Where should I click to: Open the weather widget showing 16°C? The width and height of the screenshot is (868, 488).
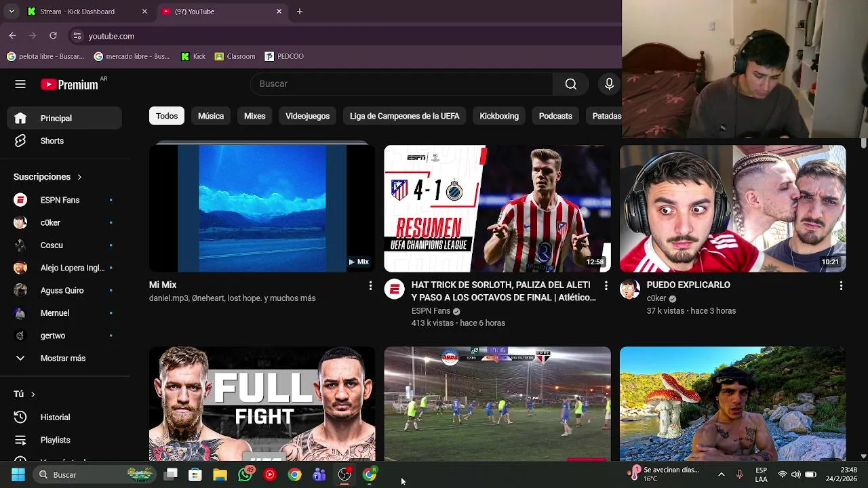tap(665, 474)
